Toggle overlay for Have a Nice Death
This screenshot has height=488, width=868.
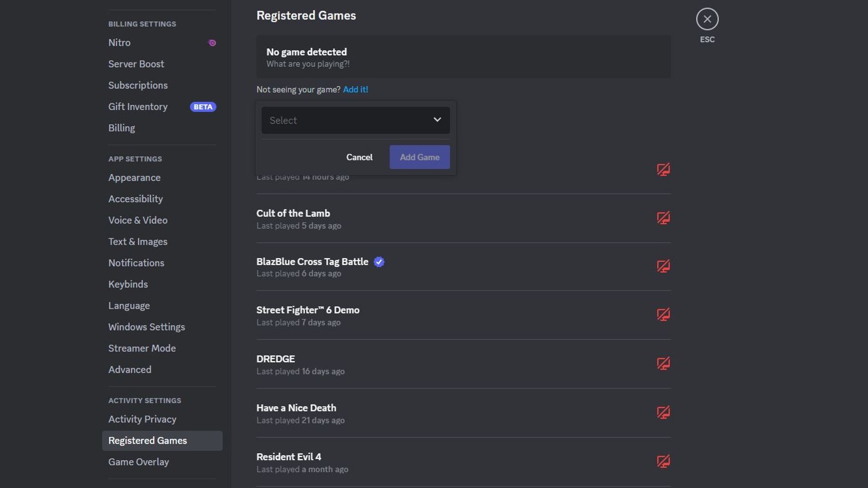[x=662, y=412]
